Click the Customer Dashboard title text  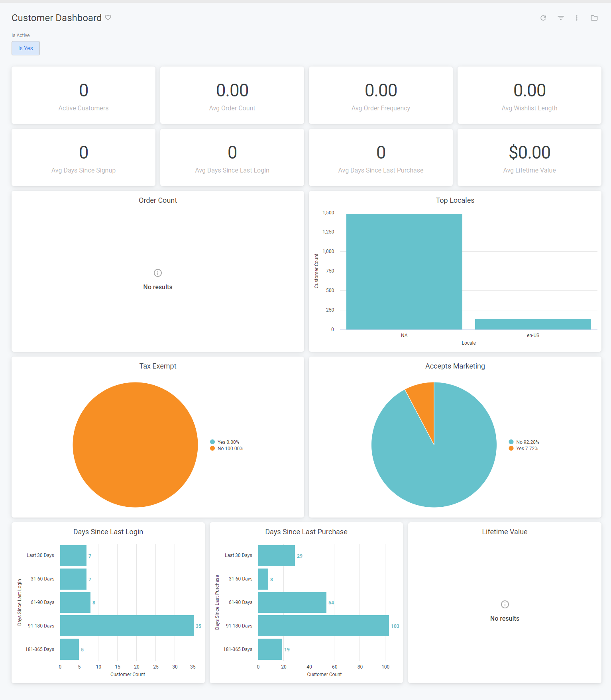tap(57, 18)
